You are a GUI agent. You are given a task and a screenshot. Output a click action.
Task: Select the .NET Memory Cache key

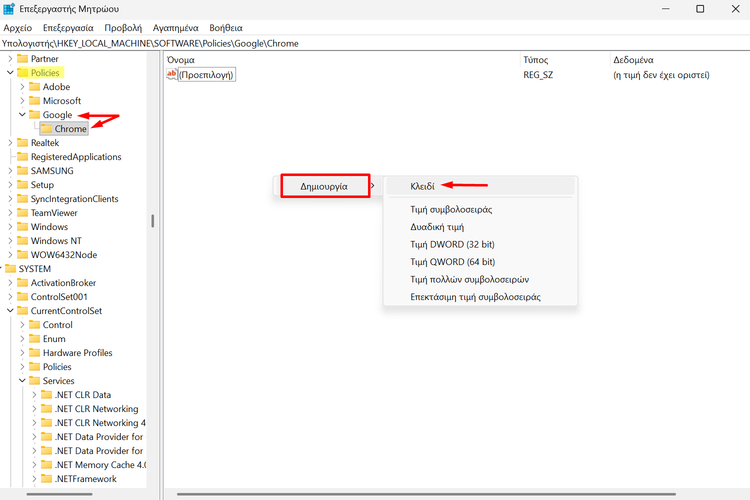pyautogui.click(x=100, y=465)
